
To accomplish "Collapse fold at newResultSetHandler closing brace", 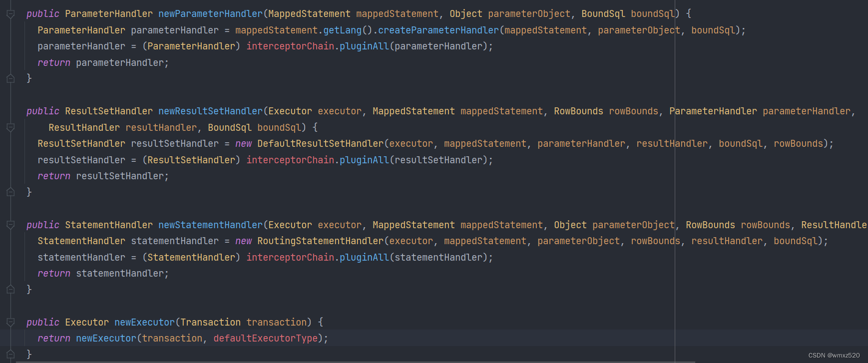I will pyautogui.click(x=10, y=192).
